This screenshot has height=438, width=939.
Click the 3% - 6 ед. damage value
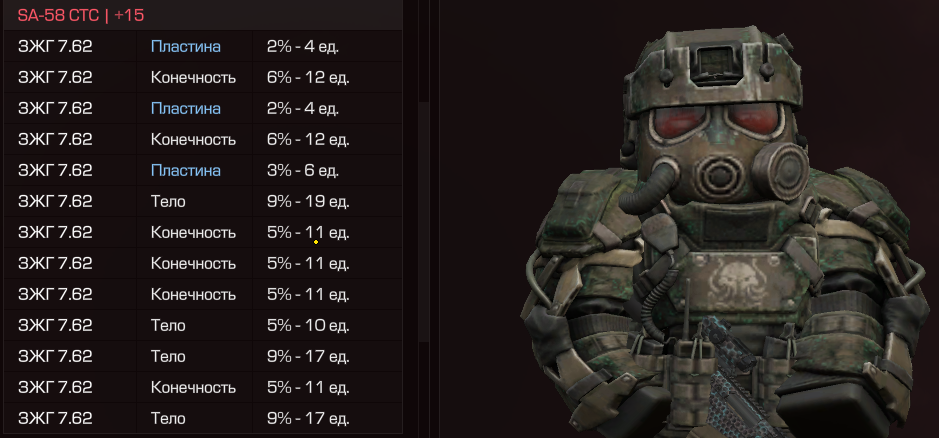pyautogui.click(x=302, y=170)
